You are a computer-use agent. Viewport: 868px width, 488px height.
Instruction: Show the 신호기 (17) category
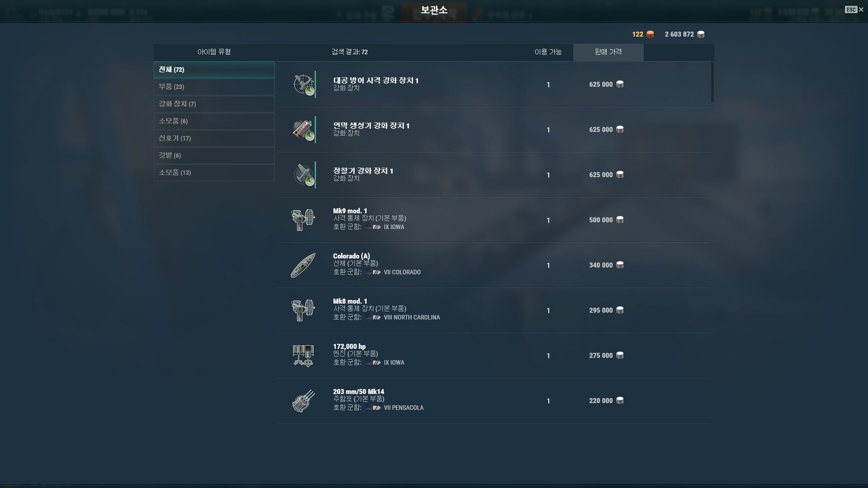[x=214, y=138]
